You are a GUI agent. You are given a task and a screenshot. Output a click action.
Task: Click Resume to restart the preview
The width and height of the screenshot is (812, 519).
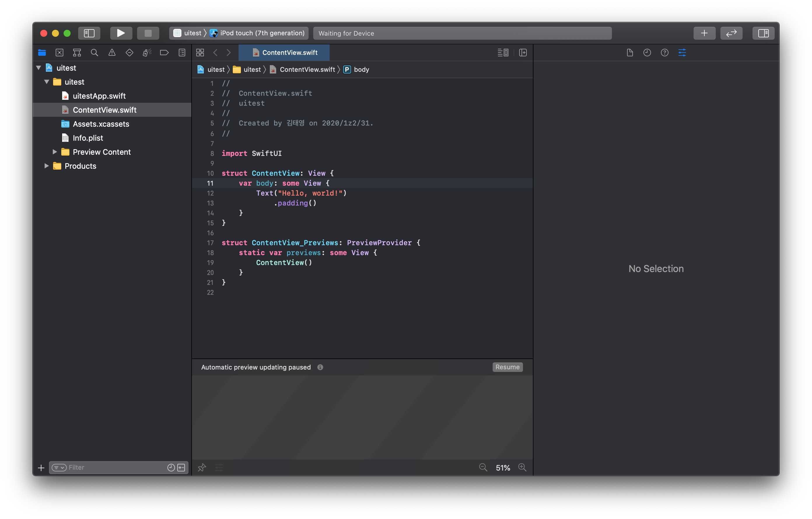pos(507,367)
